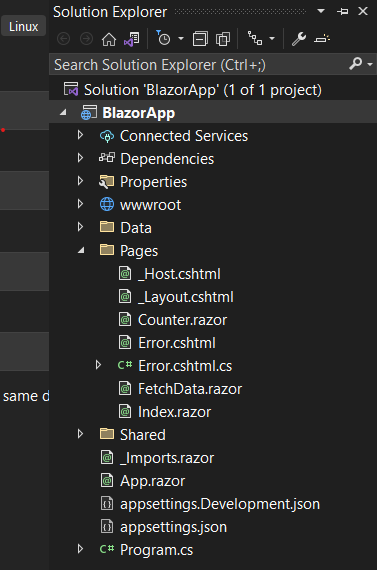Open search options dropdown next to magnifier

370,65
